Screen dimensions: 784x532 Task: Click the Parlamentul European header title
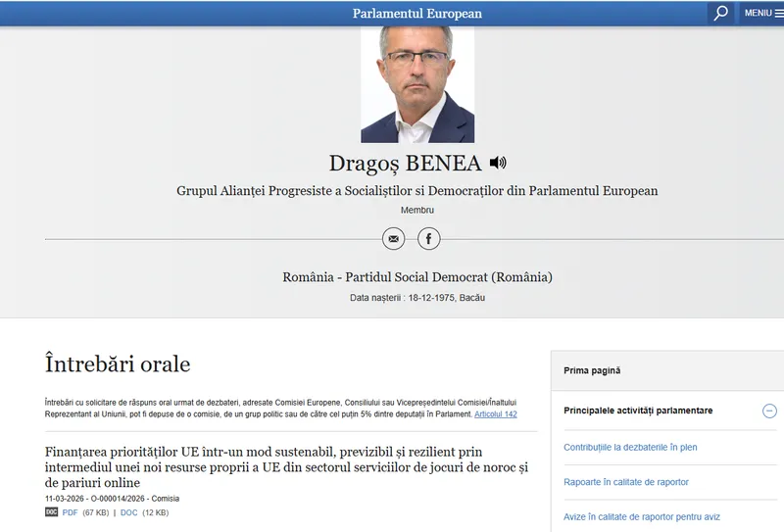click(x=417, y=14)
